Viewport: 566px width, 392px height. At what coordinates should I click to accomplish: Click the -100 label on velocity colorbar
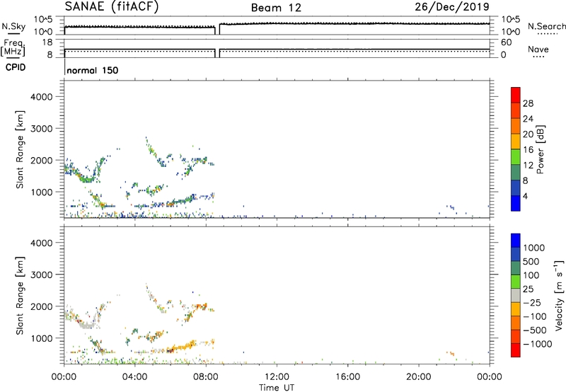pyautogui.click(x=535, y=316)
